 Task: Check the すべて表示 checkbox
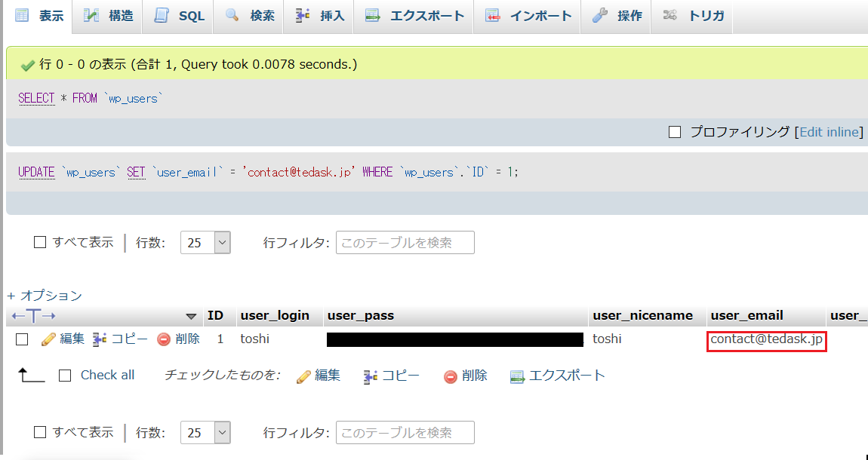click(x=39, y=242)
